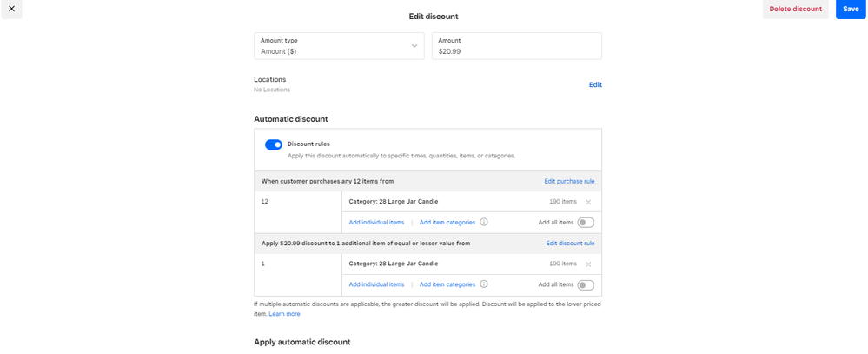868x354 pixels.
Task: Click info icon beside discount rule item categories
Action: [x=484, y=284]
